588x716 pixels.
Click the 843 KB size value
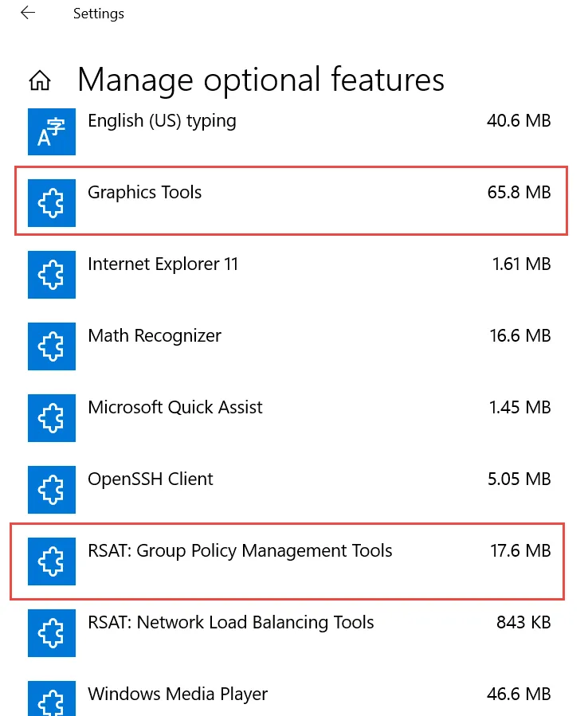pos(523,622)
